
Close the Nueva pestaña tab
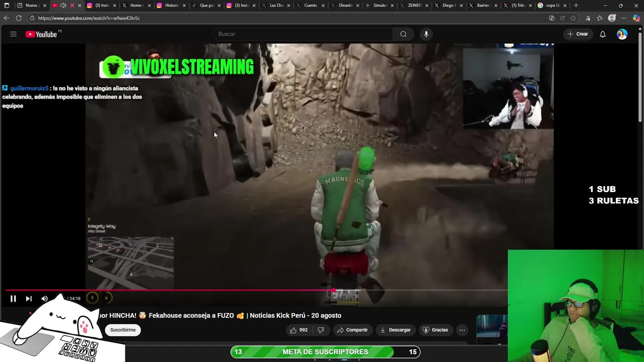click(44, 6)
